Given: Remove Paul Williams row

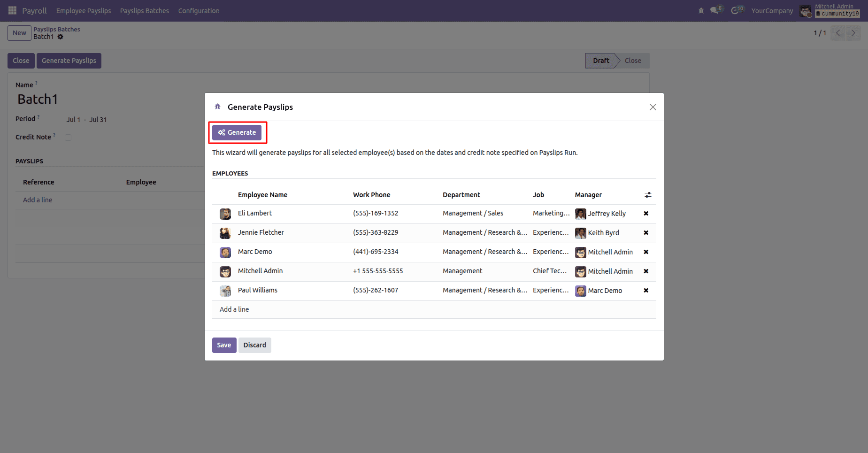Looking at the screenshot, I should (646, 291).
